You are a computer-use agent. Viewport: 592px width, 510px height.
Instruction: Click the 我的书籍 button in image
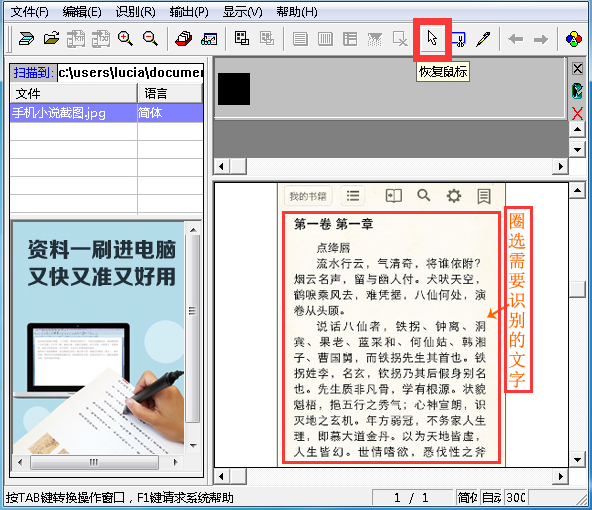coord(308,196)
